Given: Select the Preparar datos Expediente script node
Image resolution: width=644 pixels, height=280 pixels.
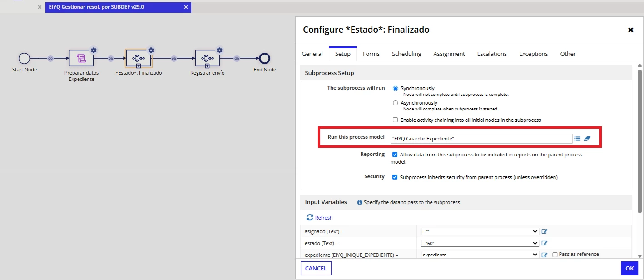Looking at the screenshot, I should click(x=81, y=58).
